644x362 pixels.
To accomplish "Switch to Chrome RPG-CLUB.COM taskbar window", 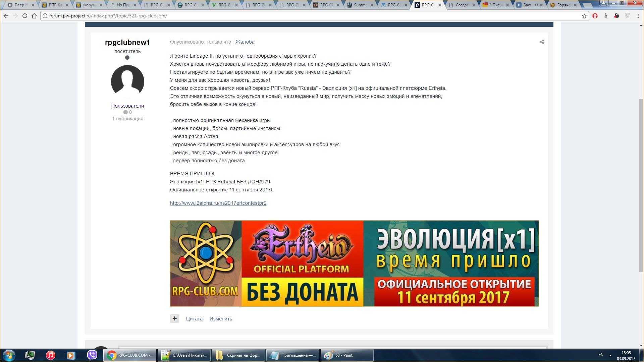I will (x=129, y=355).
